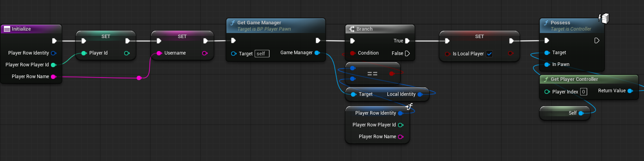This screenshot has height=161, width=644.
Task: Click the Condition input pin on Branch
Action: tap(353, 53)
